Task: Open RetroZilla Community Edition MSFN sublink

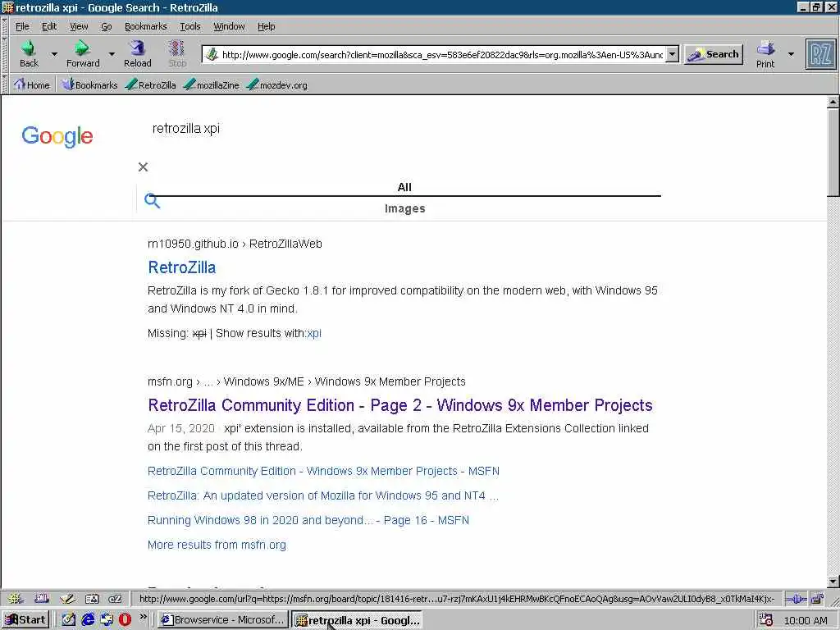Action: [x=323, y=471]
